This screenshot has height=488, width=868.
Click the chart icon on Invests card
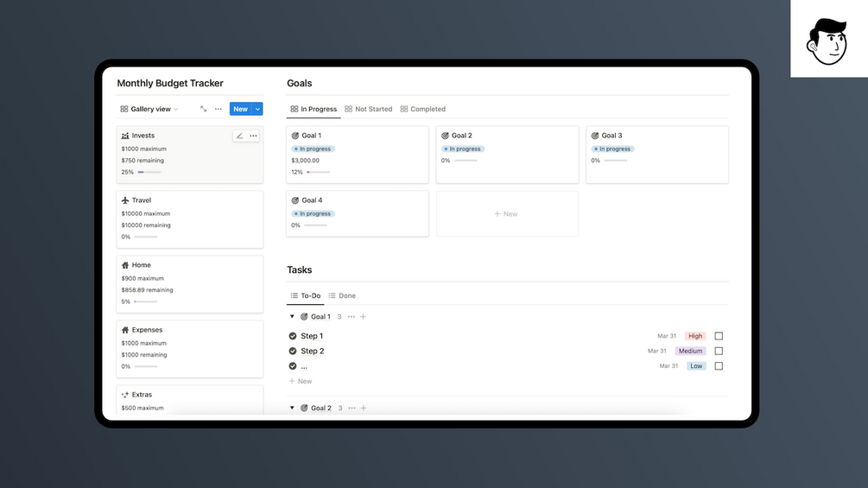tap(125, 136)
